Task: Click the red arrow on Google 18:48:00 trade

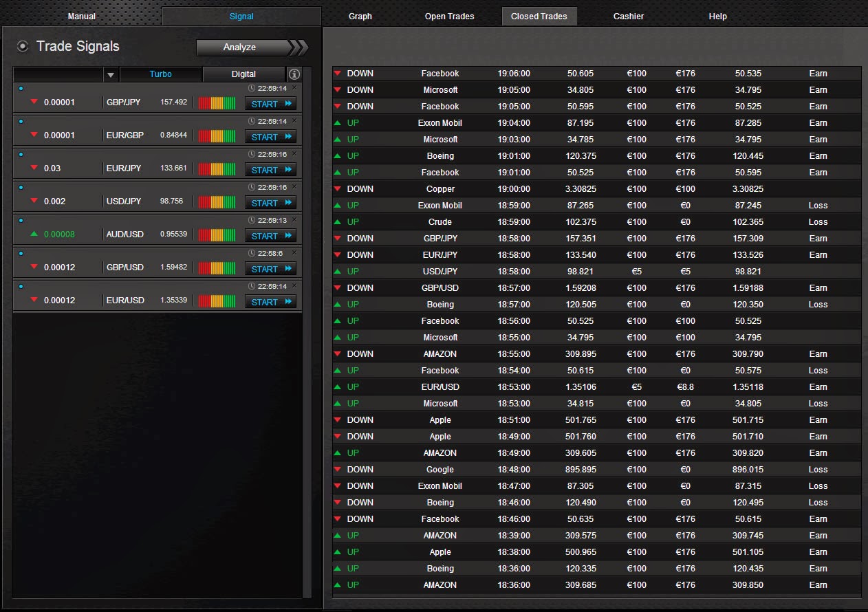Action: [338, 469]
